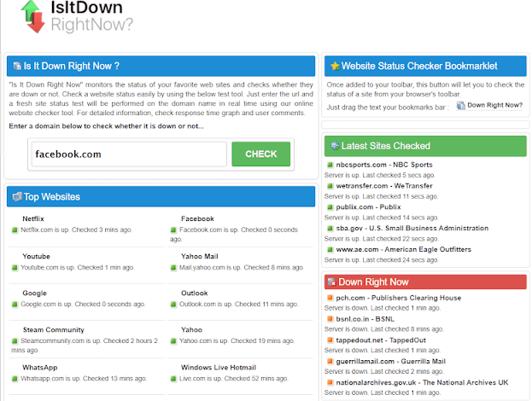Open pch.com Publishers Clearing House link

tap(399, 298)
